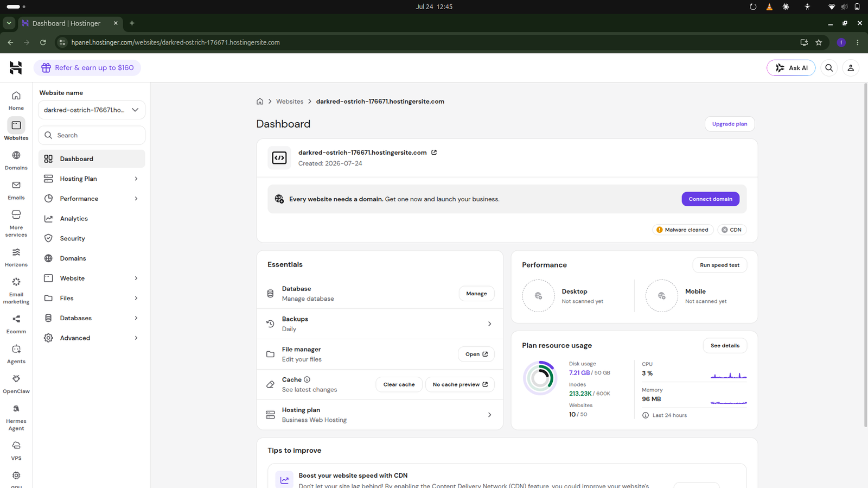The width and height of the screenshot is (868, 488).
Task: Click the Hostinger logo icon
Action: 16,68
